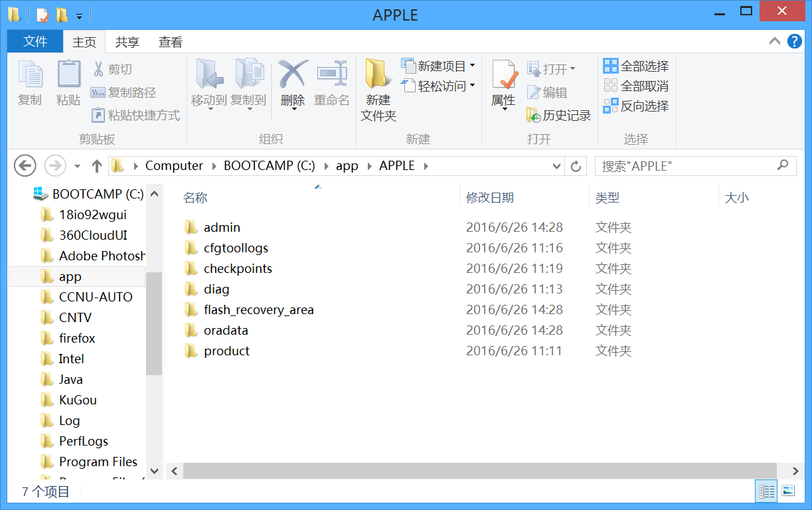Open the Open (打开) dropdown arrow

(572, 69)
